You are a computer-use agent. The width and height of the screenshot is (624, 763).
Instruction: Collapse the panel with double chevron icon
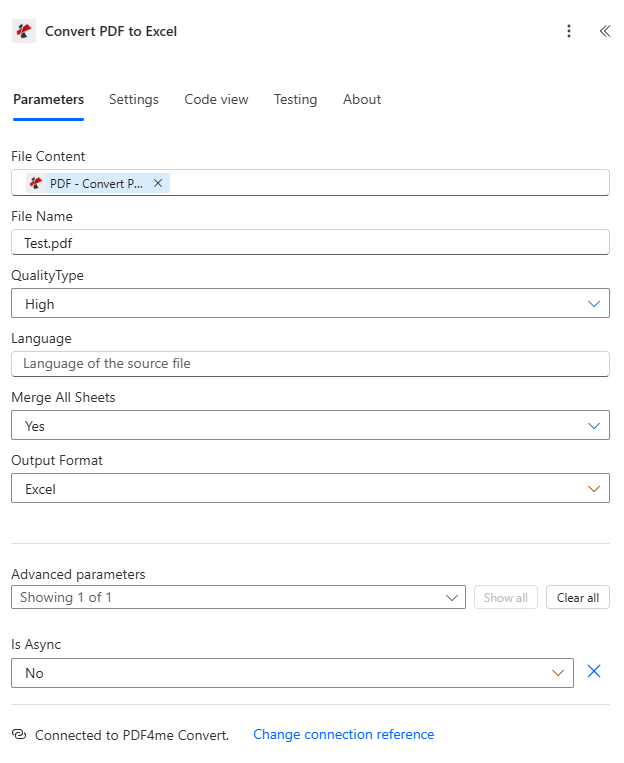604,31
